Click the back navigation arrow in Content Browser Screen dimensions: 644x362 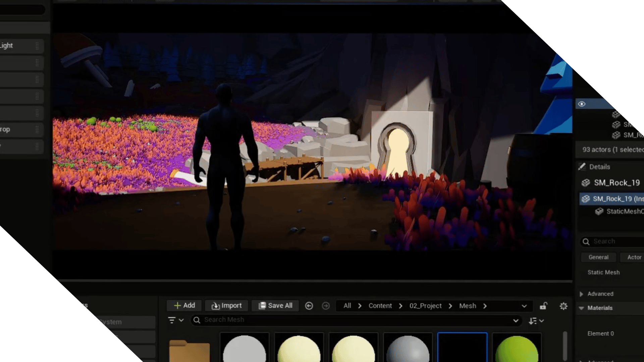[x=309, y=306]
